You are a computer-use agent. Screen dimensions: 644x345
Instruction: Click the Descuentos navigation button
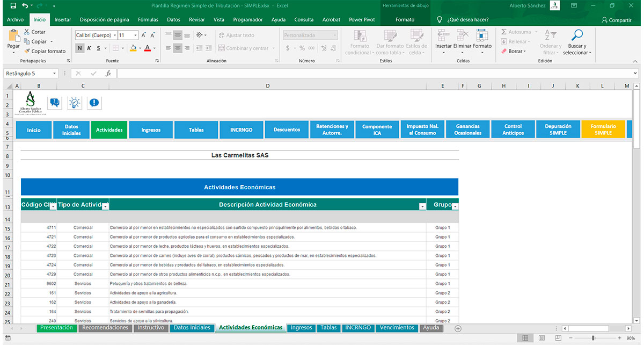coord(287,130)
